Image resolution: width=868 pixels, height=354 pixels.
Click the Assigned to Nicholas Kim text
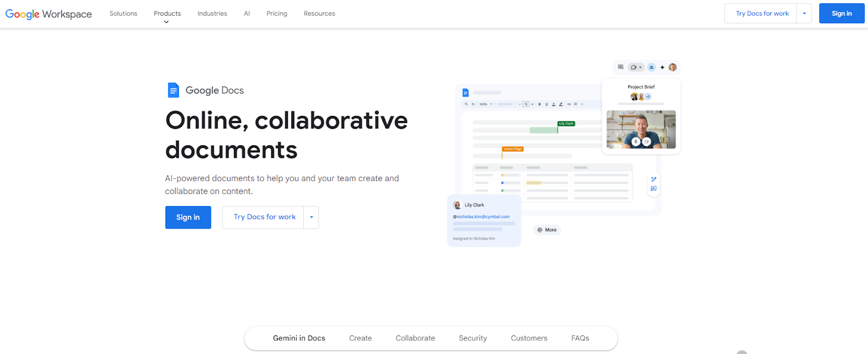474,239
